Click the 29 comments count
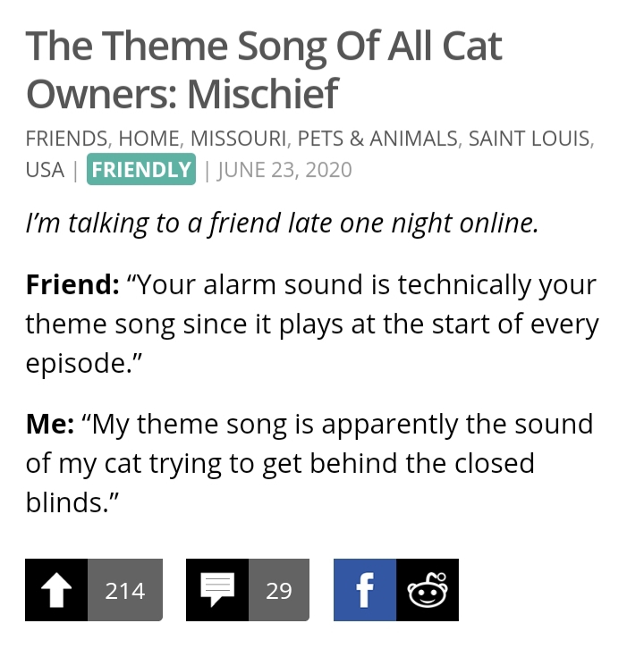The width and height of the screenshot is (644, 657). pos(279,590)
